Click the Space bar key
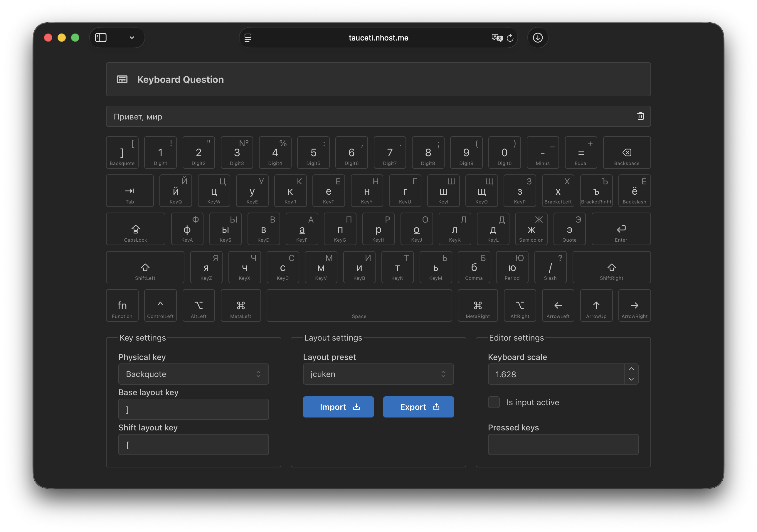Screen dimensions: 757x532 (x=359, y=305)
